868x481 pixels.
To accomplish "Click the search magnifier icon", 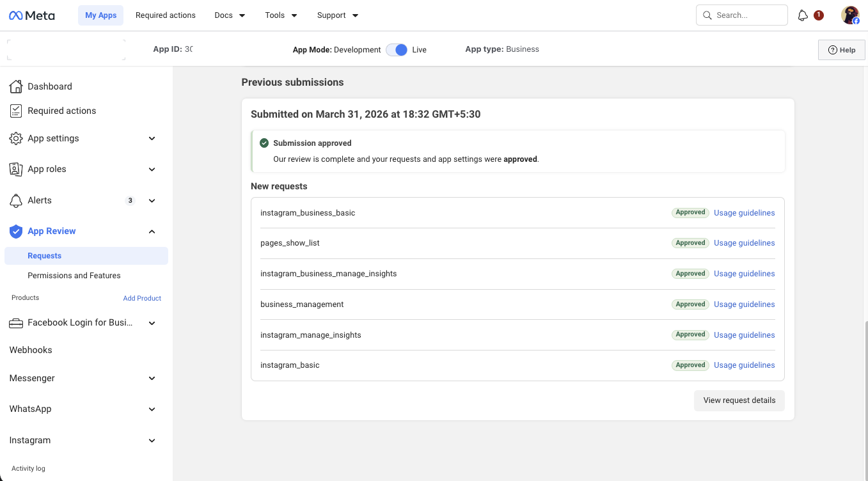I will coord(707,15).
